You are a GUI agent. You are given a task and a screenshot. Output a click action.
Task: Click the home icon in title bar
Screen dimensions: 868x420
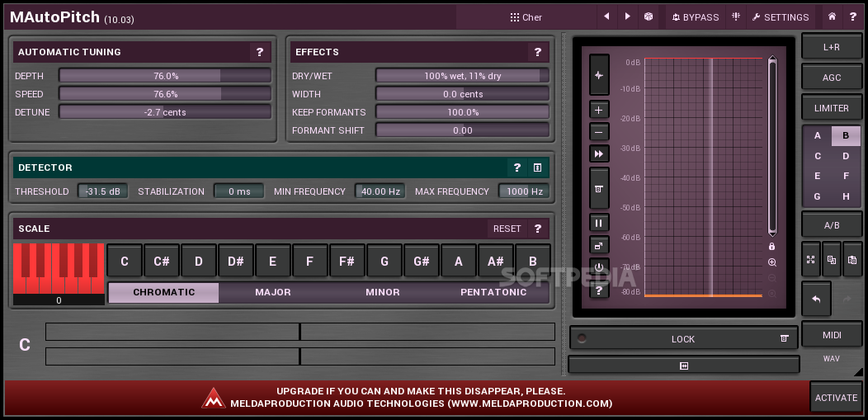pyautogui.click(x=832, y=17)
